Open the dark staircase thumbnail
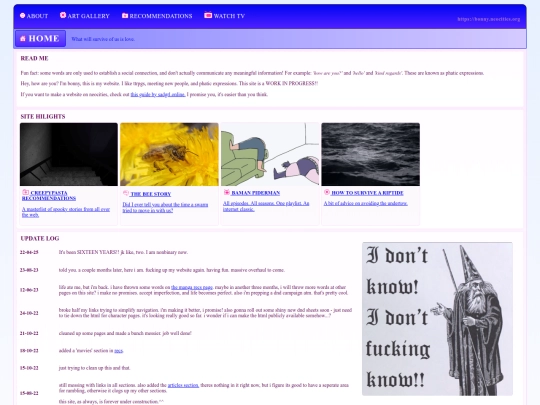Image resolution: width=540 pixels, height=405 pixels. [69, 154]
